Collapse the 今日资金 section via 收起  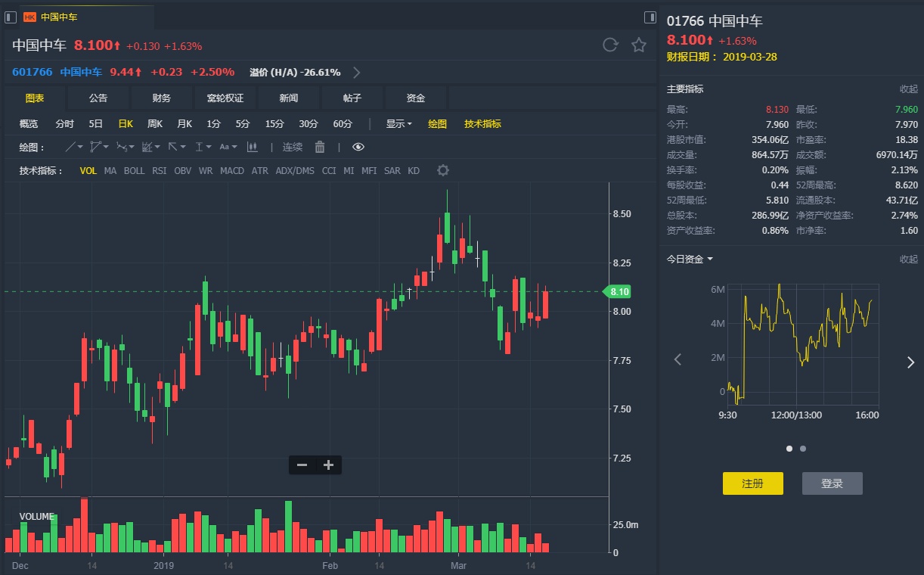point(909,260)
